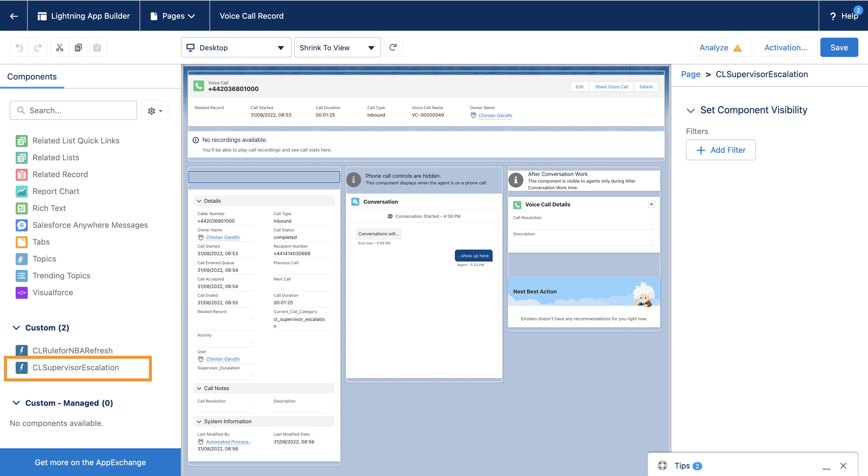868x476 pixels.
Task: Collapse the Call Notes section
Action: coord(199,388)
